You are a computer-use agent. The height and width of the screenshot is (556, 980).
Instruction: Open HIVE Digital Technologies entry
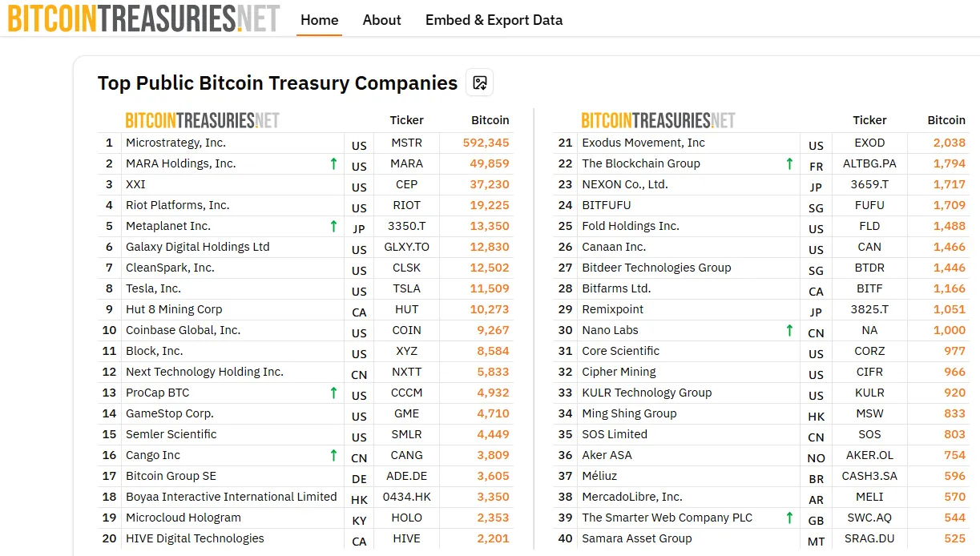point(195,538)
